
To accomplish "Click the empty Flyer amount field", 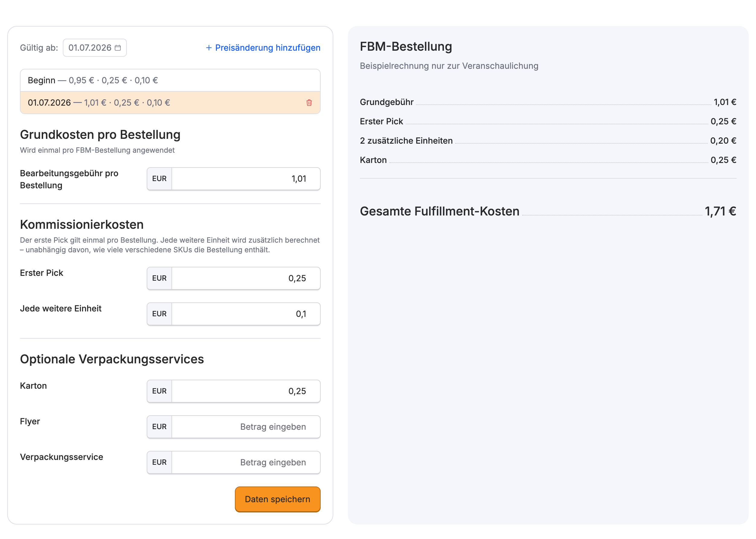I will click(246, 426).
